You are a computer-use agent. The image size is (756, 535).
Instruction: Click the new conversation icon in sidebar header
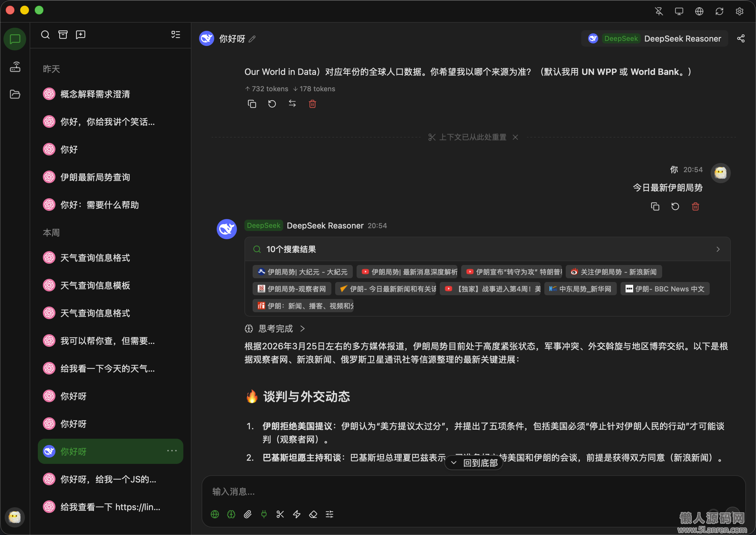point(80,35)
